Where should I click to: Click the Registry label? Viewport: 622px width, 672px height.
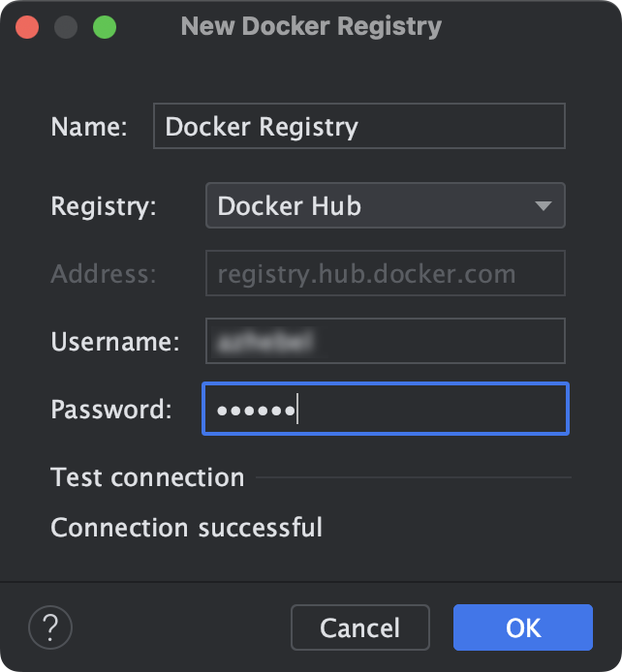tap(104, 206)
